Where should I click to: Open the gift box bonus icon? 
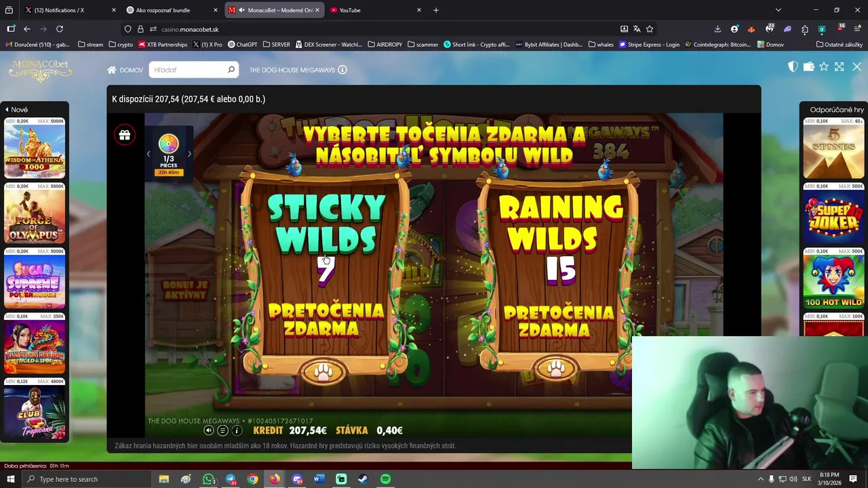(x=124, y=135)
